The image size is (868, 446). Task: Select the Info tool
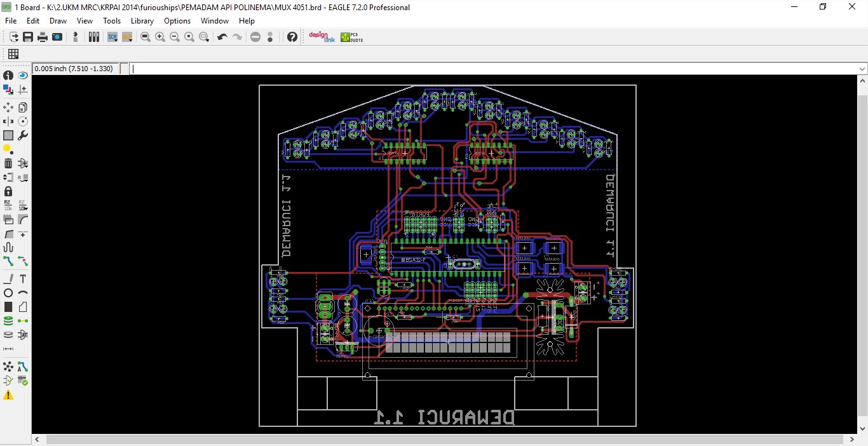point(8,75)
